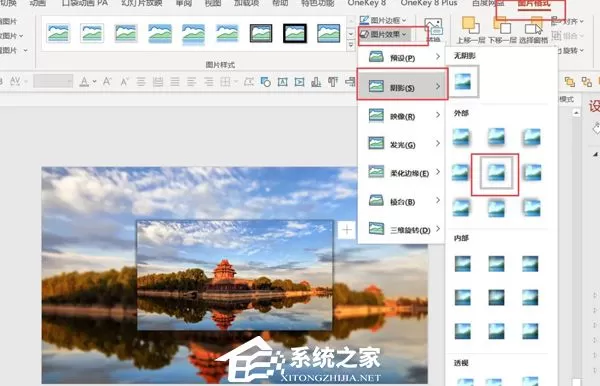The image size is (600, 386).
Task: Apply the top-middle outer shadow preset
Action: coord(496,137)
